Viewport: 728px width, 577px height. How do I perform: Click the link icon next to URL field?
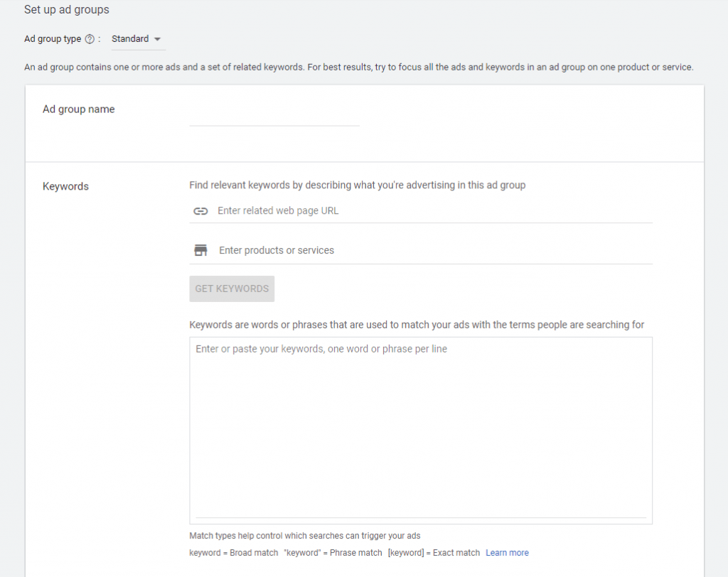[x=200, y=211]
